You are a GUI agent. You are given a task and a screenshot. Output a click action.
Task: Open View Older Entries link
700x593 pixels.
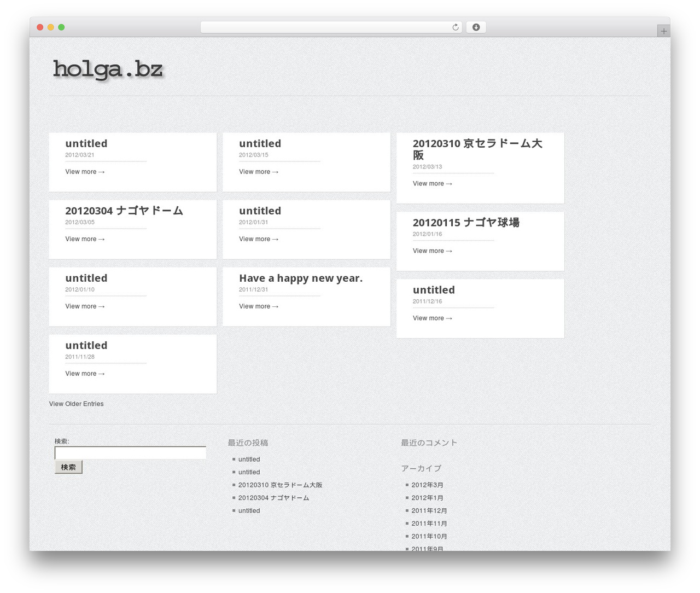(x=77, y=404)
